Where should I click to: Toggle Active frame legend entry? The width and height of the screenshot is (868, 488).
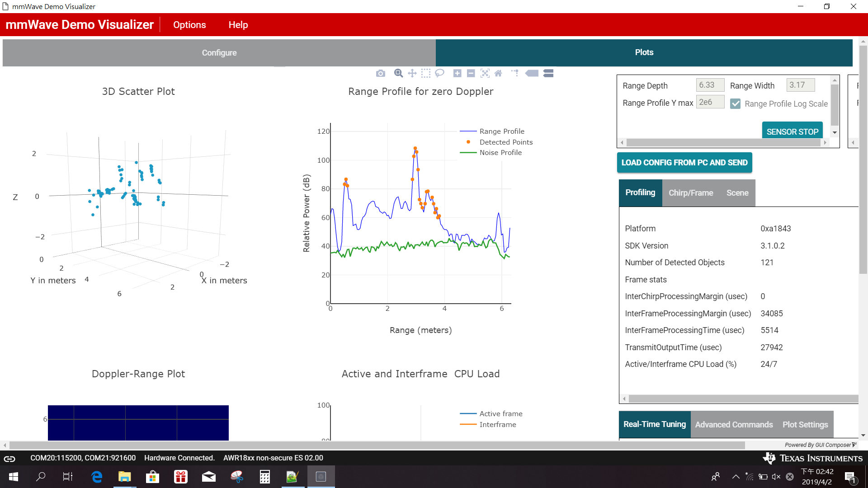tap(491, 414)
